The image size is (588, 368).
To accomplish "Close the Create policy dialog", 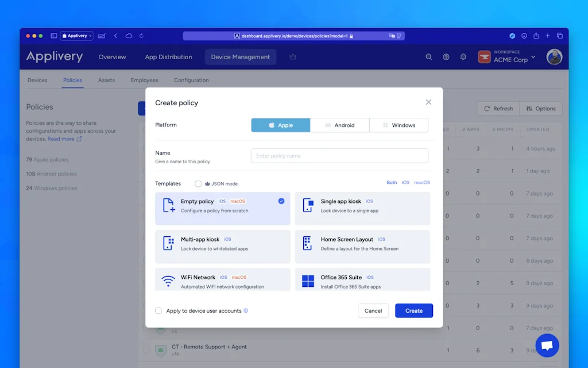I will [x=428, y=102].
